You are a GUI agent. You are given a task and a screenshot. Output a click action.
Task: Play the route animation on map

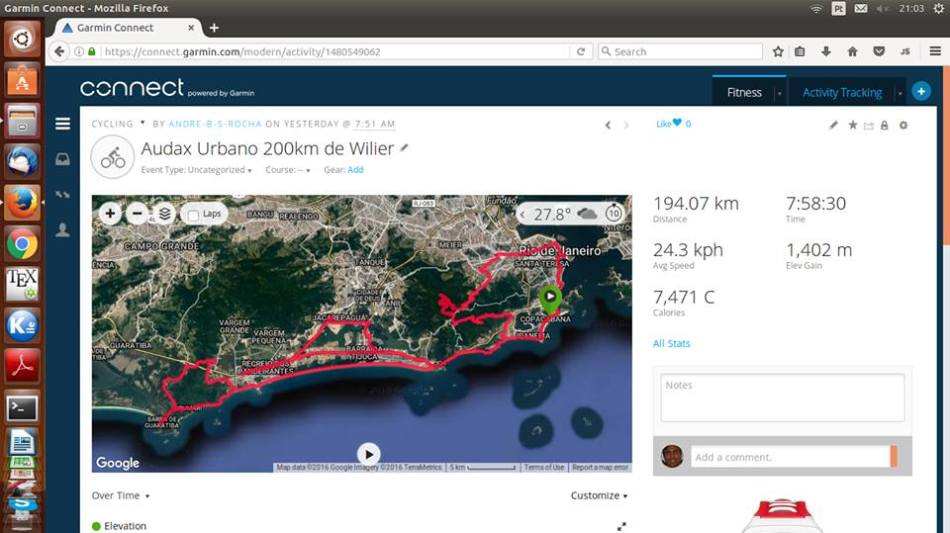point(368,454)
